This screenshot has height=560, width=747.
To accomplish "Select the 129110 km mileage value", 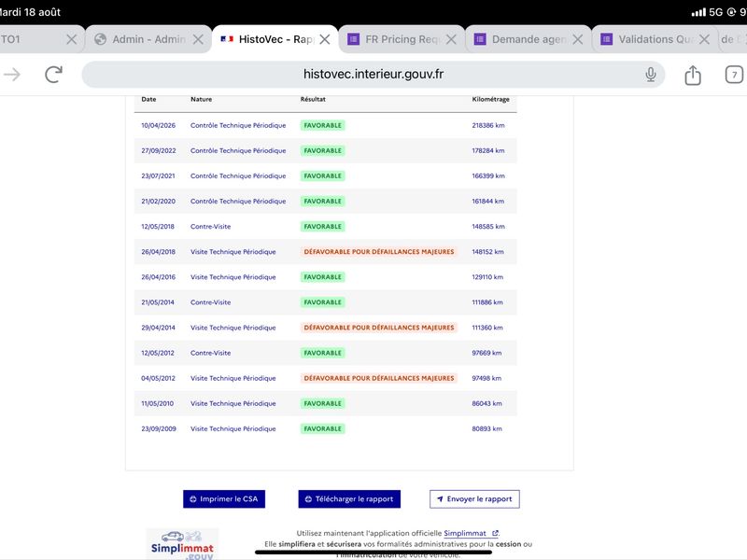I will click(x=487, y=276).
